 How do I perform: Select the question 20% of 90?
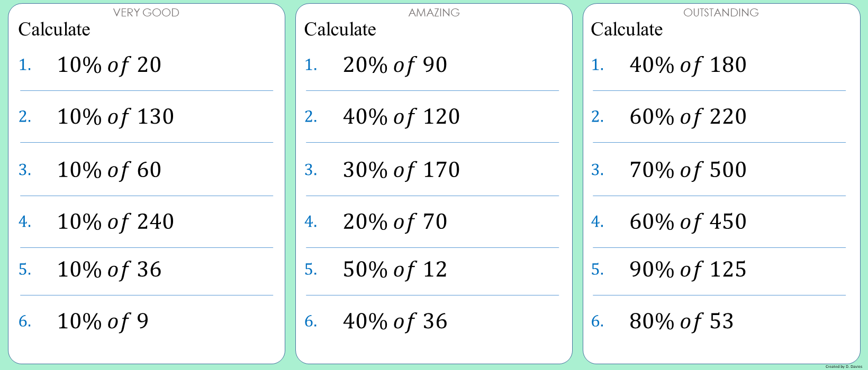[395, 65]
